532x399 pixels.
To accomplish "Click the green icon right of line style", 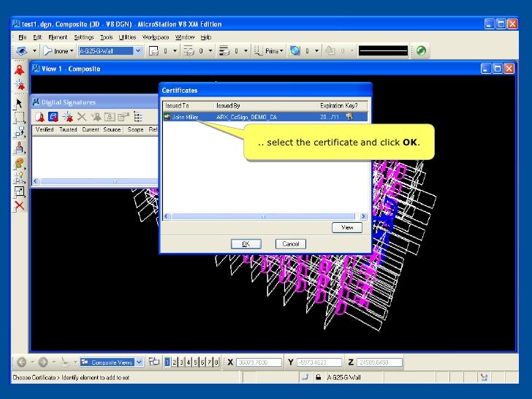I will click(422, 51).
